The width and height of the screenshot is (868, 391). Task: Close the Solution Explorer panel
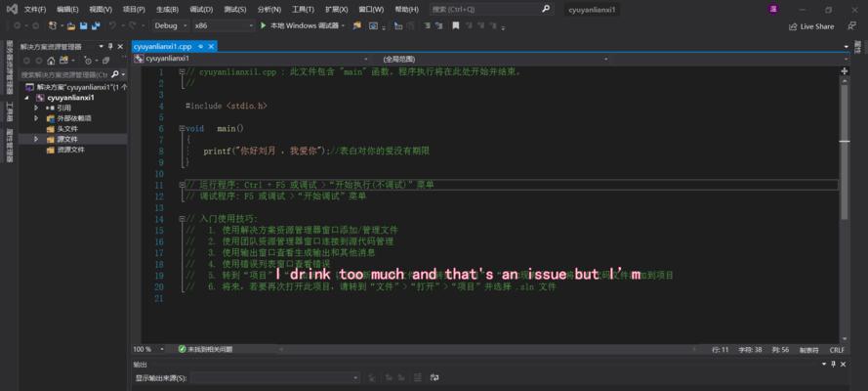[120, 47]
